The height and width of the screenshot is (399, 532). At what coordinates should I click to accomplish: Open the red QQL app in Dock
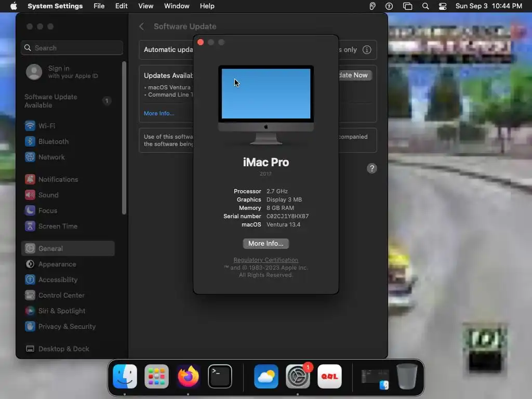(x=329, y=376)
